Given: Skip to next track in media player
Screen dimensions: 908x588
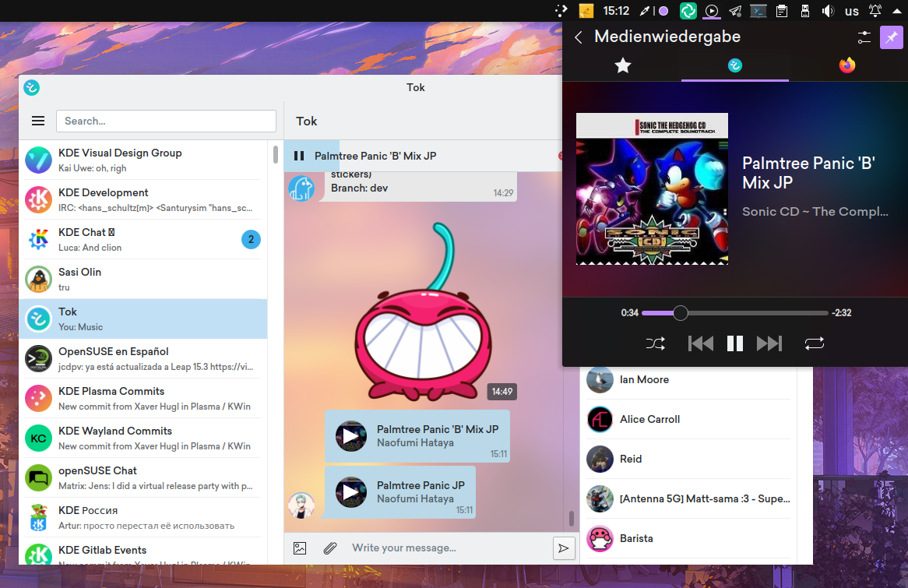Looking at the screenshot, I should pos(769,343).
